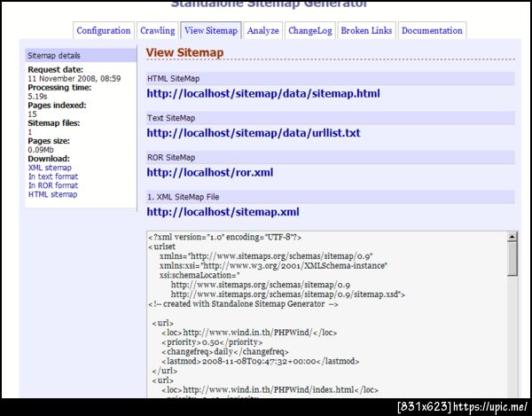This screenshot has width=532, height=416.
Task: Click the 'Pages indexed:' label
Action: [x=57, y=106]
